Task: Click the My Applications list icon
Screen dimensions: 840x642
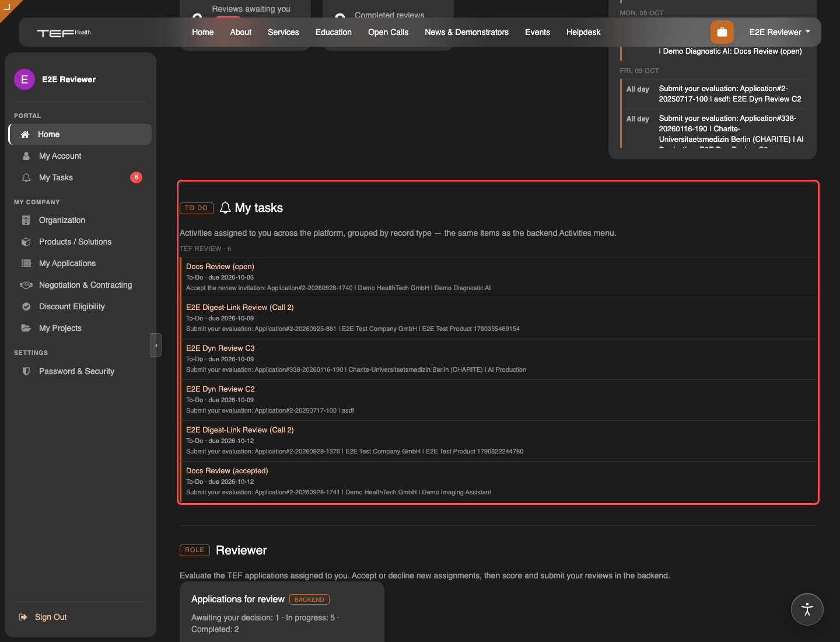Action: point(26,263)
